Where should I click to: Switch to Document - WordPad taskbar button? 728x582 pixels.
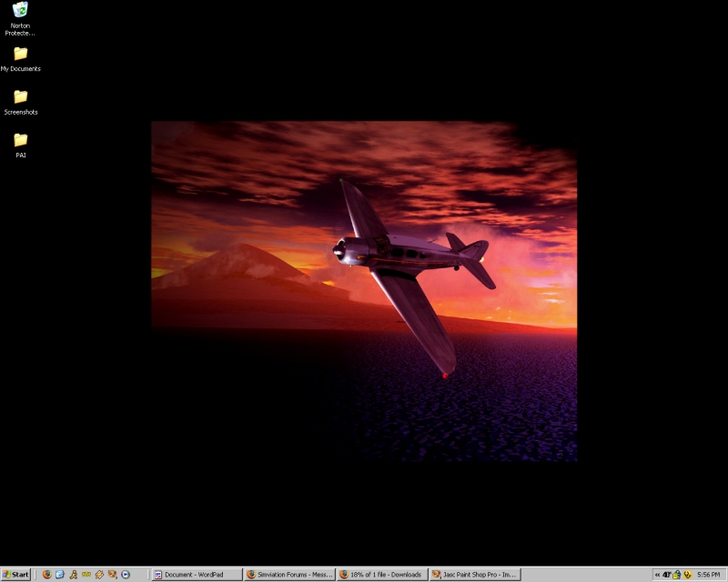tap(197, 575)
